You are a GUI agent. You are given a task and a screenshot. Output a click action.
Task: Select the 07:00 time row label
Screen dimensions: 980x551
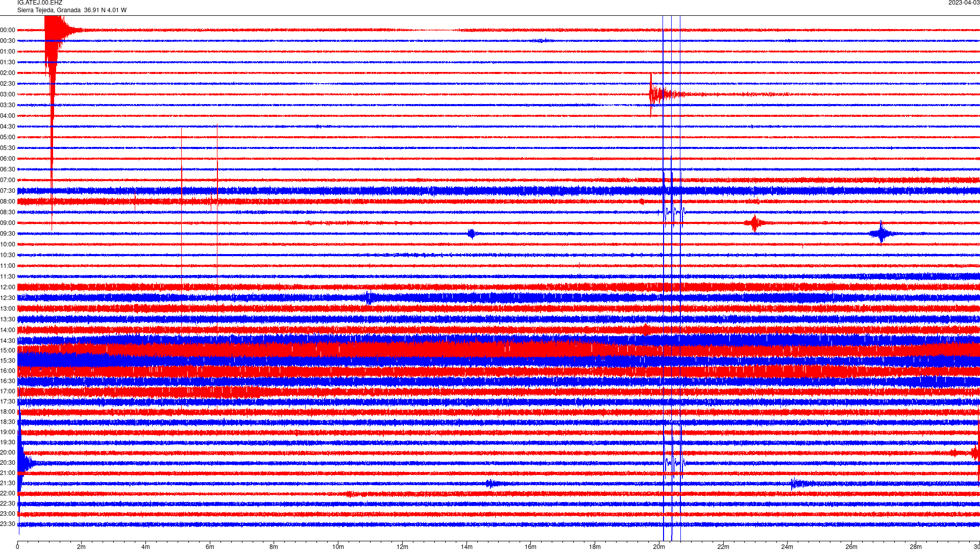(x=8, y=180)
